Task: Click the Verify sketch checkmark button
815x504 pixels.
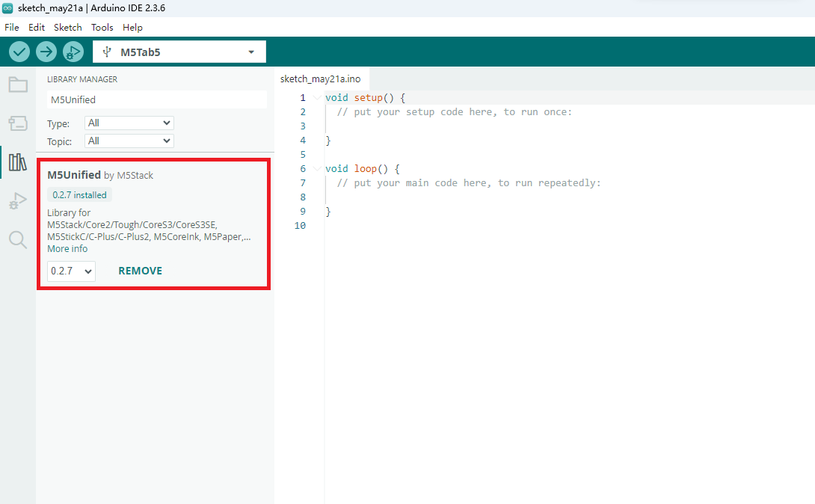Action: [x=19, y=52]
